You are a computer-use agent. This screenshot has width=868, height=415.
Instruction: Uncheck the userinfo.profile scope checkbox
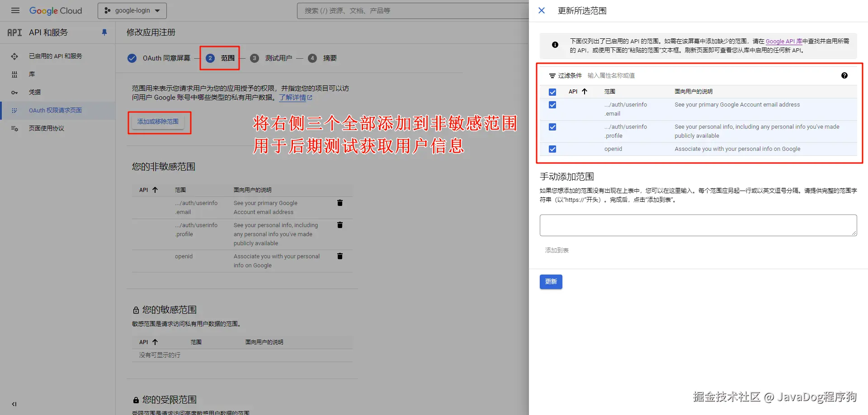tap(552, 127)
